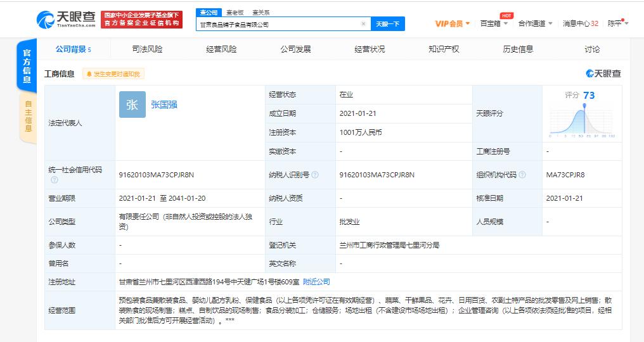
Task: Switch to the 司法风险 tab
Action: pyautogui.click(x=148, y=49)
